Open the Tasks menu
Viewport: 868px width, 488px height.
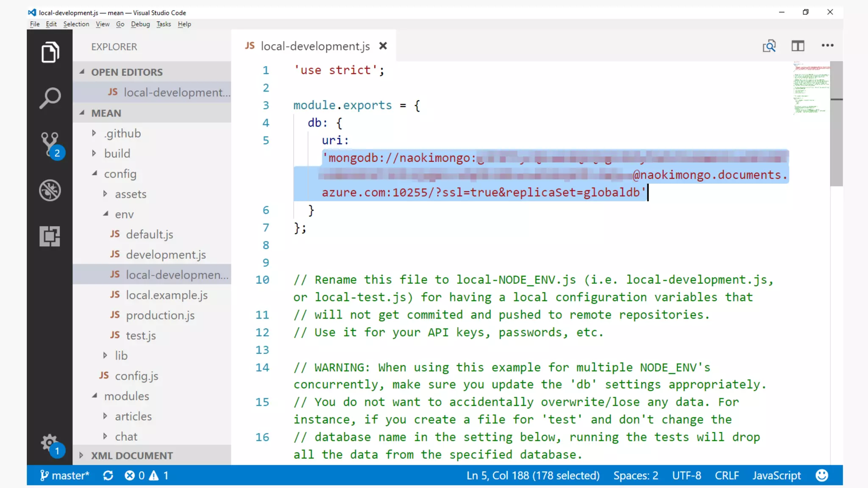coord(164,24)
